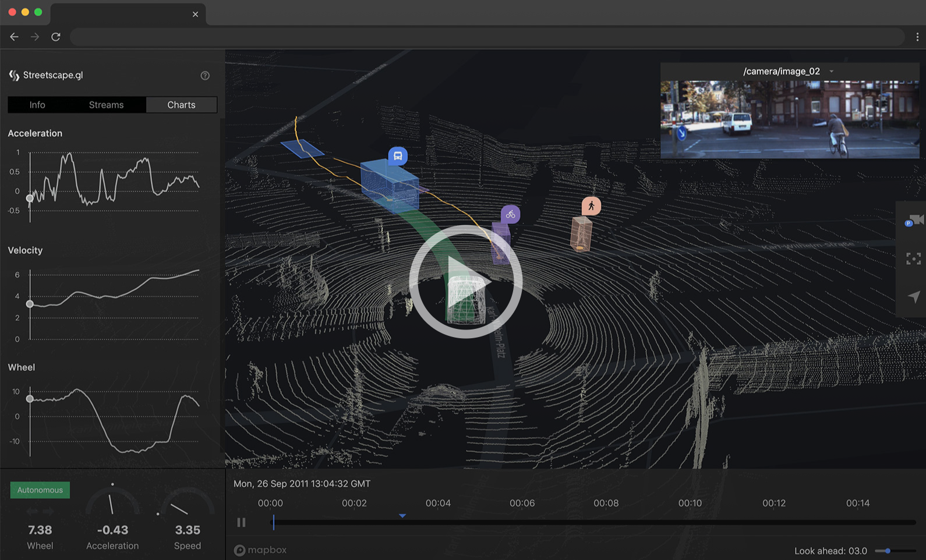The image size is (926, 560).
Task: Click the Wheel value 7.38
Action: 40,530
